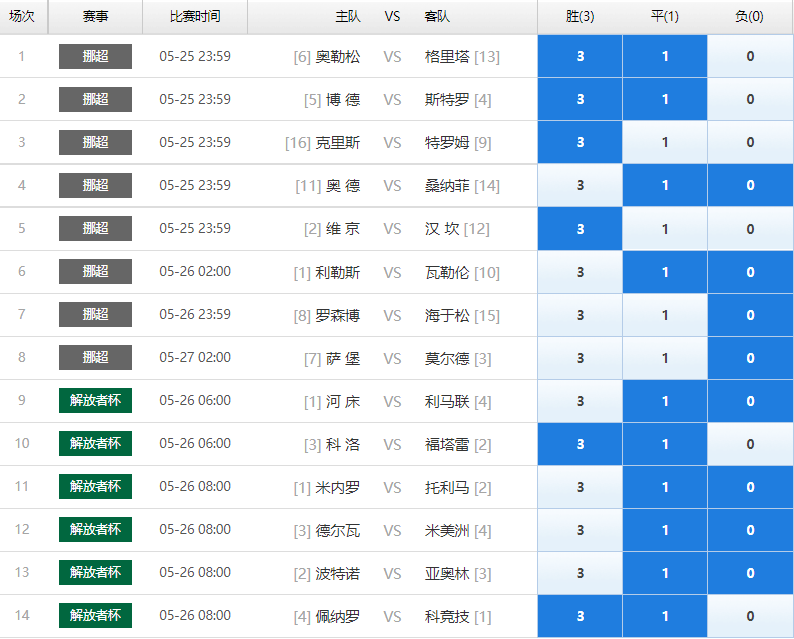Viewport: 794px width, 639px height.
Task: Select win (3) for match 4 奥德 vs 桑纳菲
Action: click(580, 185)
